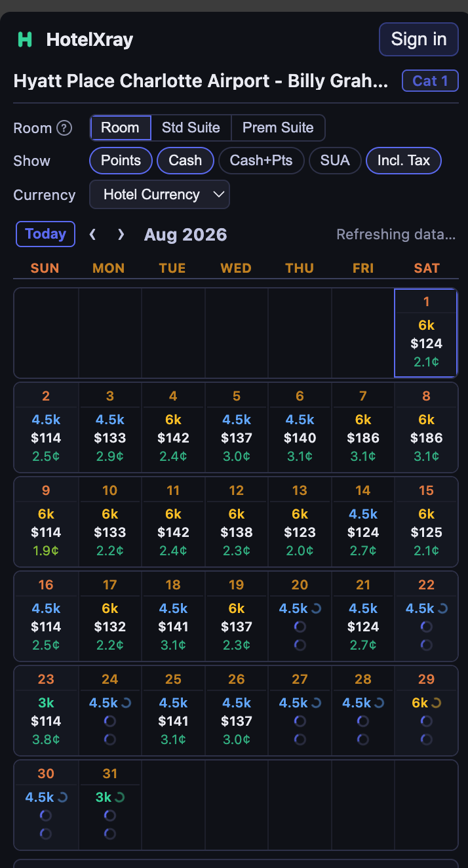Select August 23 with 3k points
The width and height of the screenshot is (468, 868).
[x=46, y=711]
